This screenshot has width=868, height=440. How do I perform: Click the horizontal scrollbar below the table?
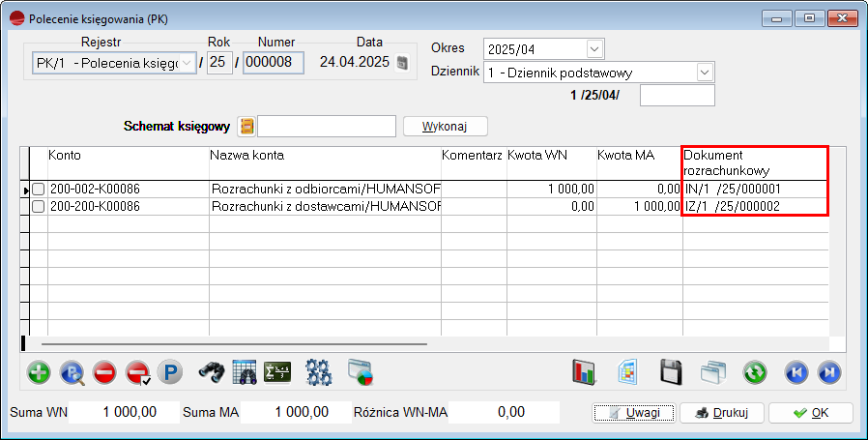[232, 342]
